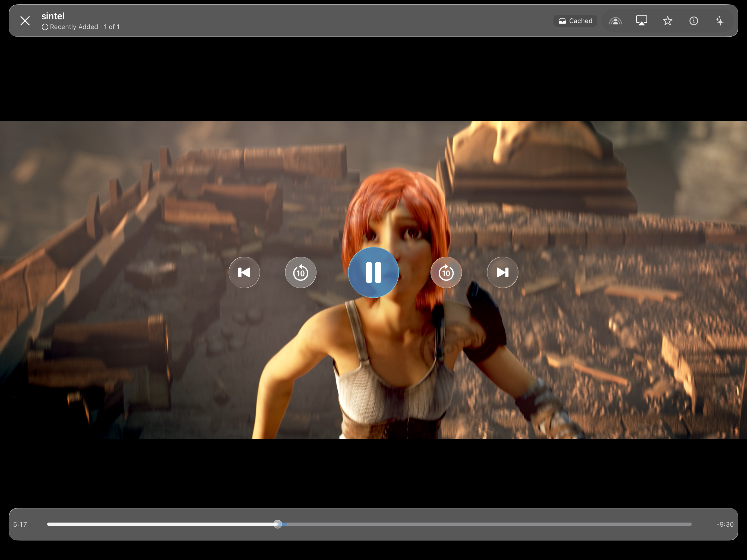Rewind 10 seconds

pos(300,272)
